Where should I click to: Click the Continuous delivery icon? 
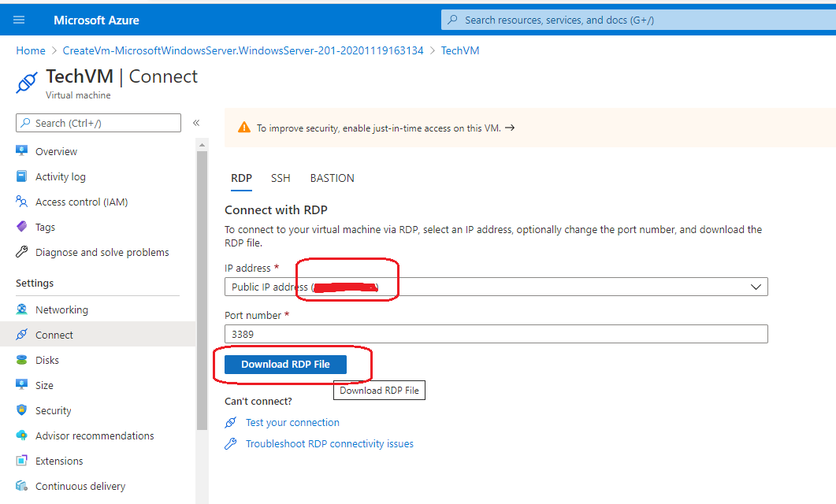[x=21, y=485]
